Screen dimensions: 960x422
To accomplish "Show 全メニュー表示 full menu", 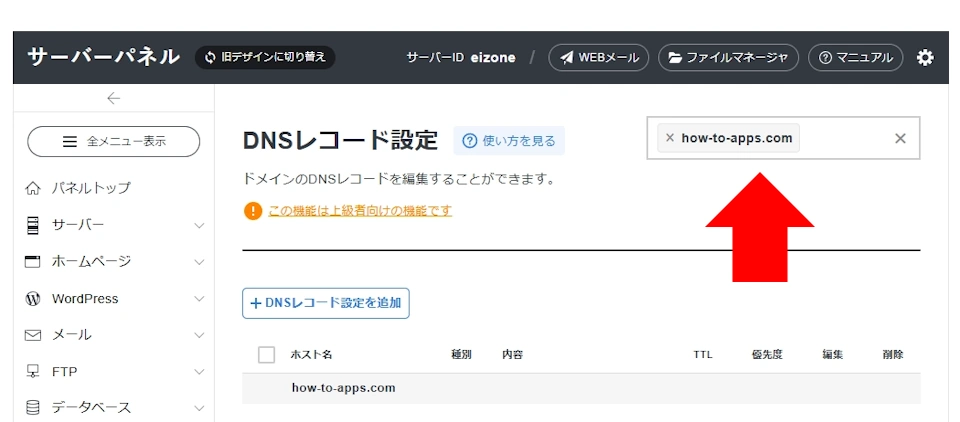I will click(114, 141).
